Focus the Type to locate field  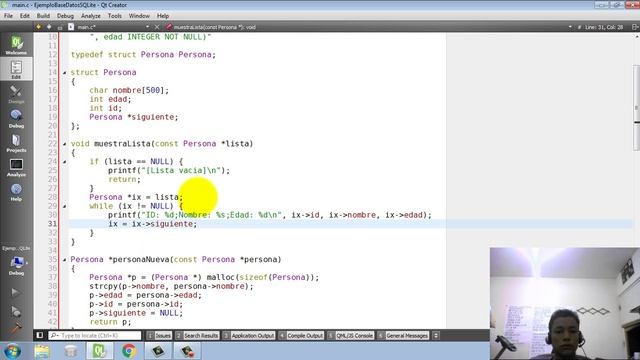tap(95, 336)
